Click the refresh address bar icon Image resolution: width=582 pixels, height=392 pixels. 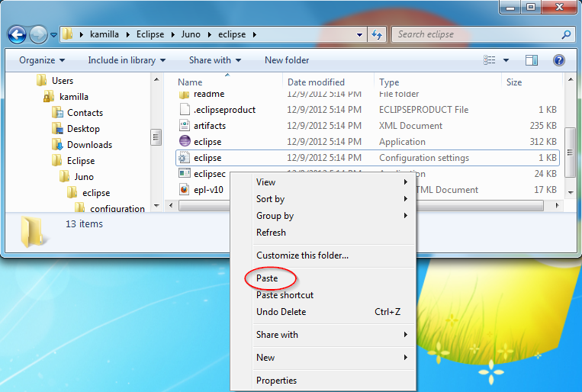point(377,34)
